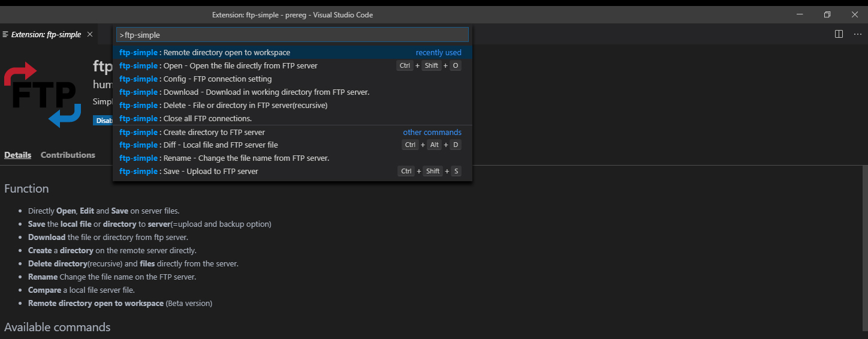Image resolution: width=868 pixels, height=339 pixels.
Task: Run Download in working directory command
Action: [x=293, y=92]
